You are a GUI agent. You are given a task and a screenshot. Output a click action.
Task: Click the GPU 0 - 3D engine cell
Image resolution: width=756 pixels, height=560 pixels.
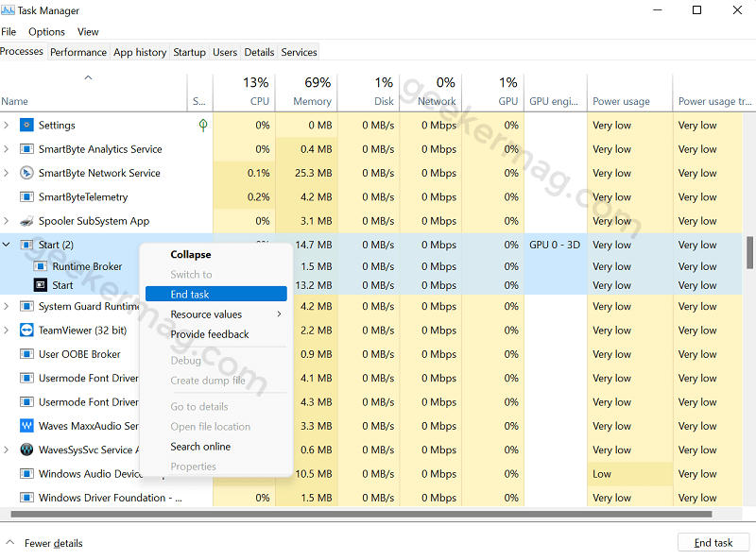555,245
